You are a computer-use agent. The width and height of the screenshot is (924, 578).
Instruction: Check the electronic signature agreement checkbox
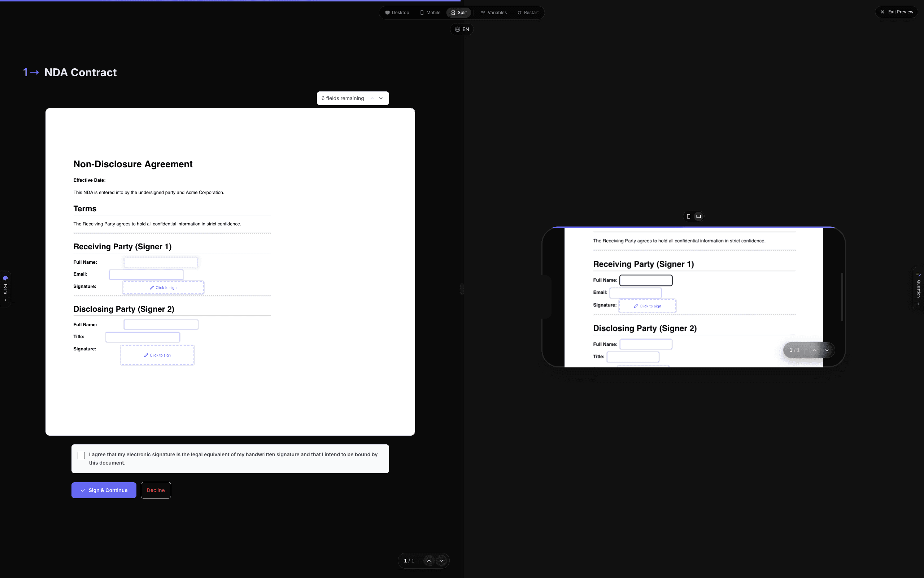81,455
